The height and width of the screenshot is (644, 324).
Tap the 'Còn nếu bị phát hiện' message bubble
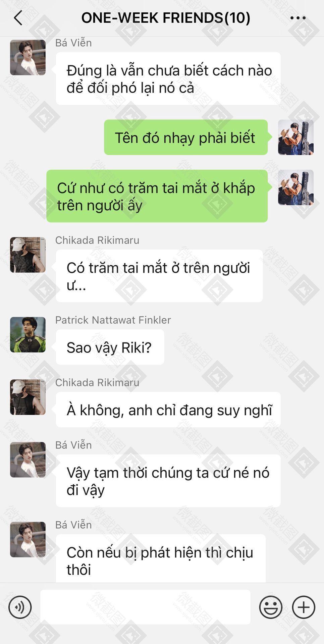[161, 558]
